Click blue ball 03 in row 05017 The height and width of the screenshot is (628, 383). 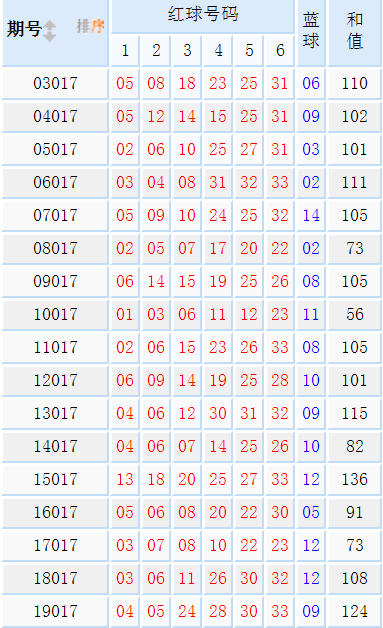coord(311,149)
